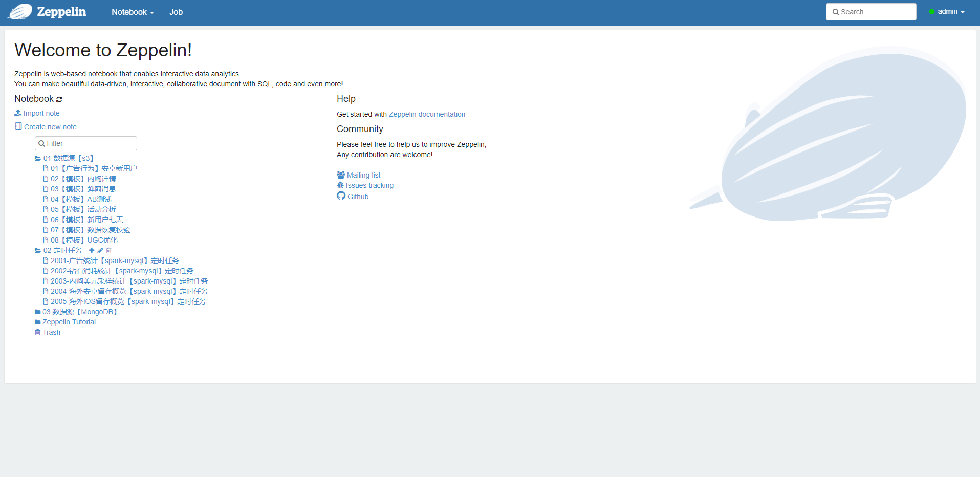Screen dimensions: 980x477
Task: Open note 04【模板】AB测试
Action: (77, 199)
